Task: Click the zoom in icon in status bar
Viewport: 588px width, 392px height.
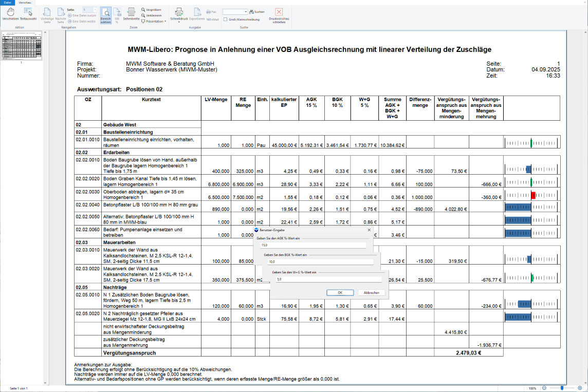Action: (580, 388)
